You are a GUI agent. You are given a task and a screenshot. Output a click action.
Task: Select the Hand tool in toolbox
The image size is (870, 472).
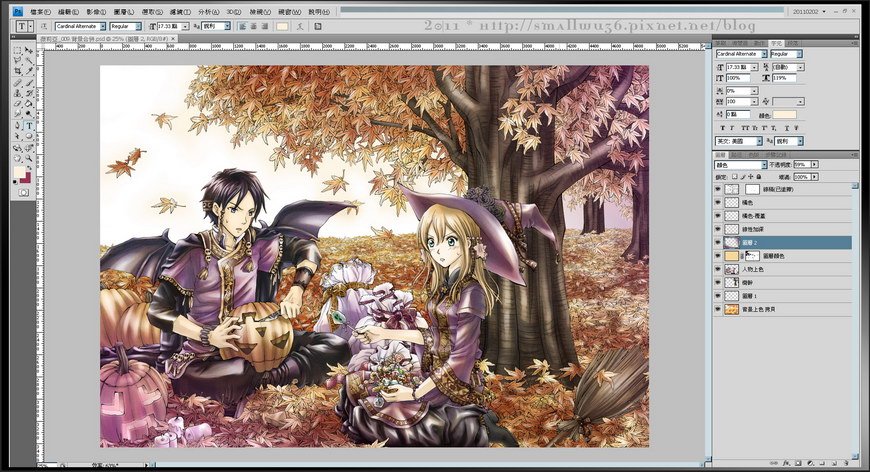[18, 158]
